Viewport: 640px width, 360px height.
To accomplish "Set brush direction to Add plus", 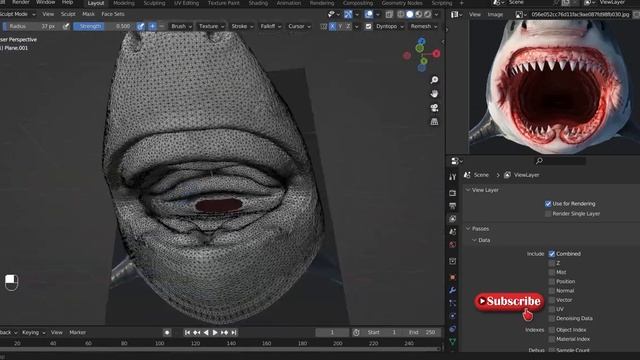I will point(152,26).
